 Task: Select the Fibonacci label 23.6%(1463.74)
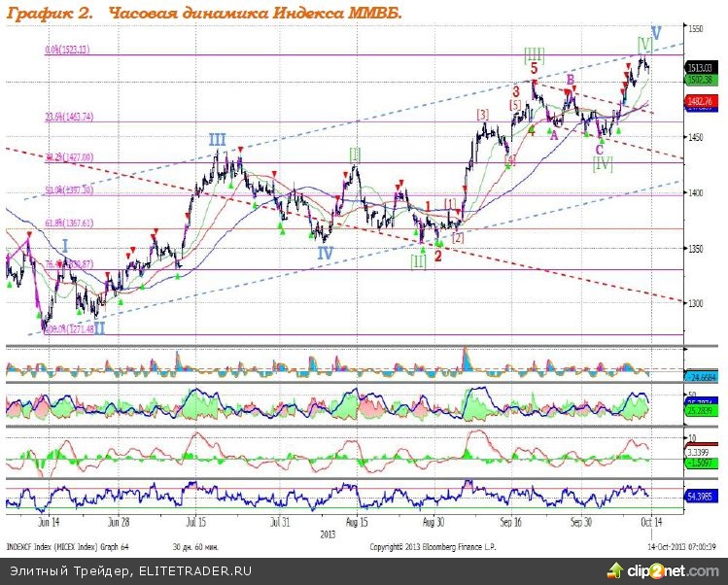click(x=69, y=117)
